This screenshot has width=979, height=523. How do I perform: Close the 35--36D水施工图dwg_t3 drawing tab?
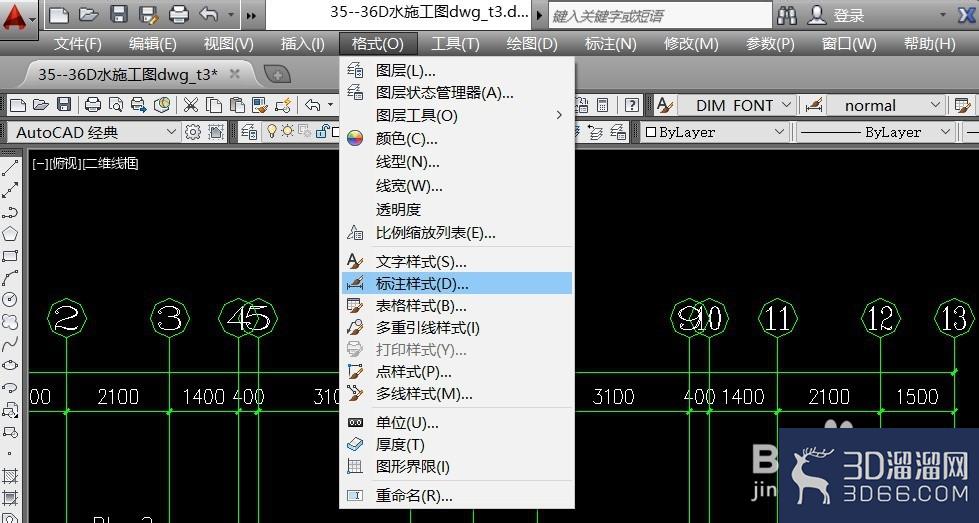235,74
